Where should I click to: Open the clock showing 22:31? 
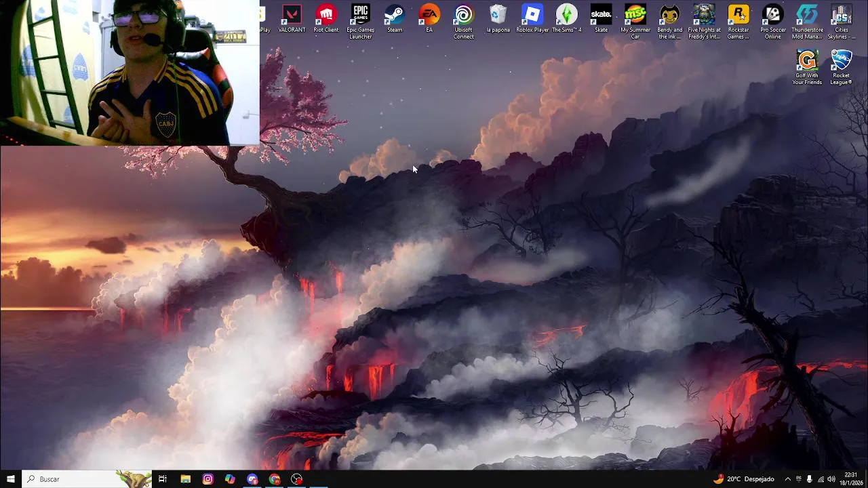[x=851, y=479]
